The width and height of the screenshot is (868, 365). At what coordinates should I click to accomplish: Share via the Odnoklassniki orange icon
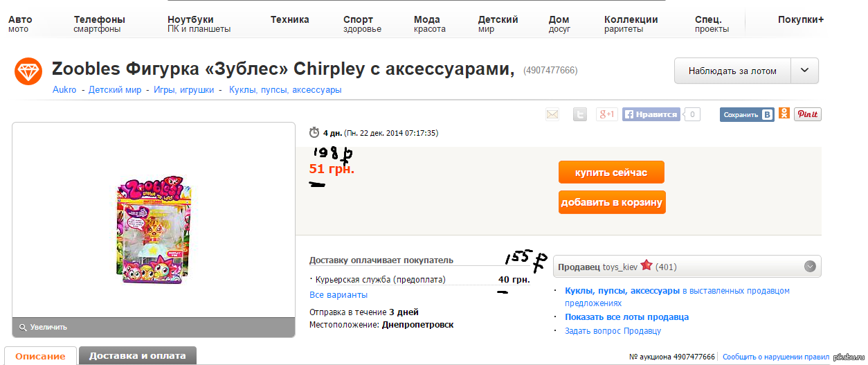click(784, 114)
